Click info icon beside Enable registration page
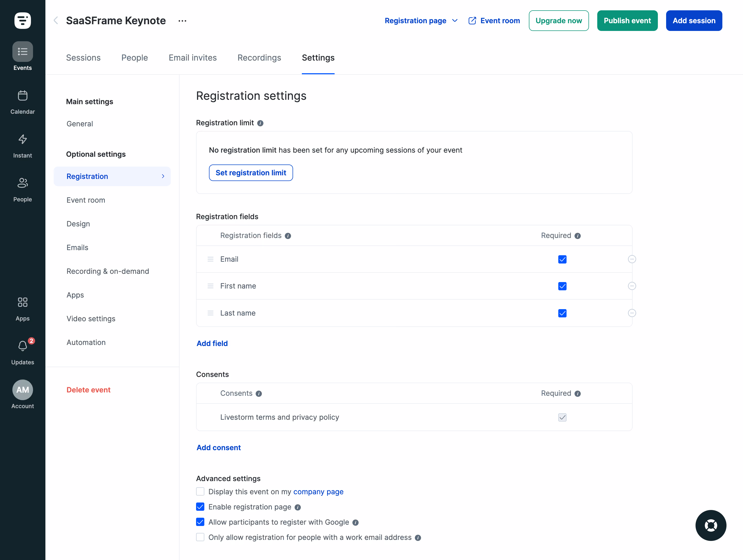This screenshot has height=560, width=743. click(298, 507)
